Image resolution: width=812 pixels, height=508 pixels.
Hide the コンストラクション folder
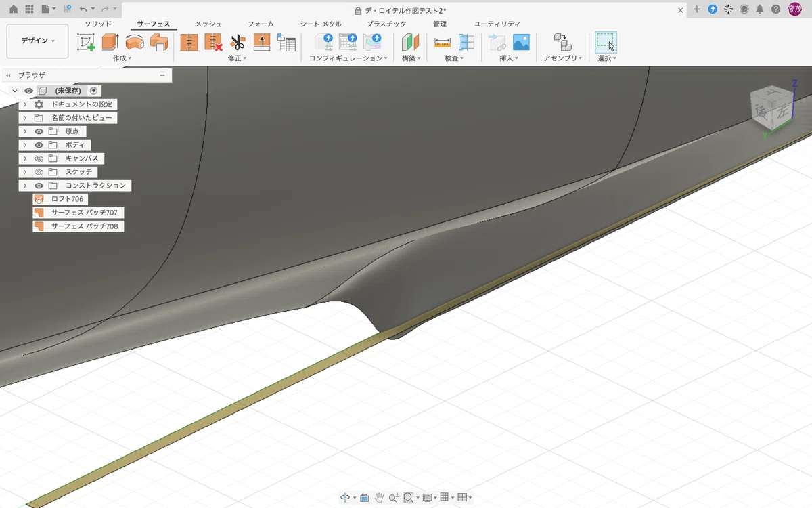click(39, 186)
